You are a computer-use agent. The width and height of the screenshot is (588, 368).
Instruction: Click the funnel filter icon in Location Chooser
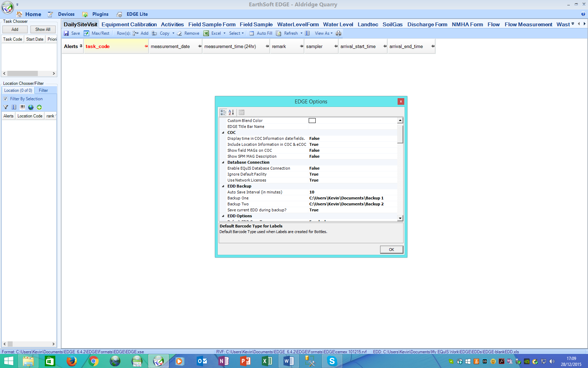pyautogui.click(x=6, y=107)
